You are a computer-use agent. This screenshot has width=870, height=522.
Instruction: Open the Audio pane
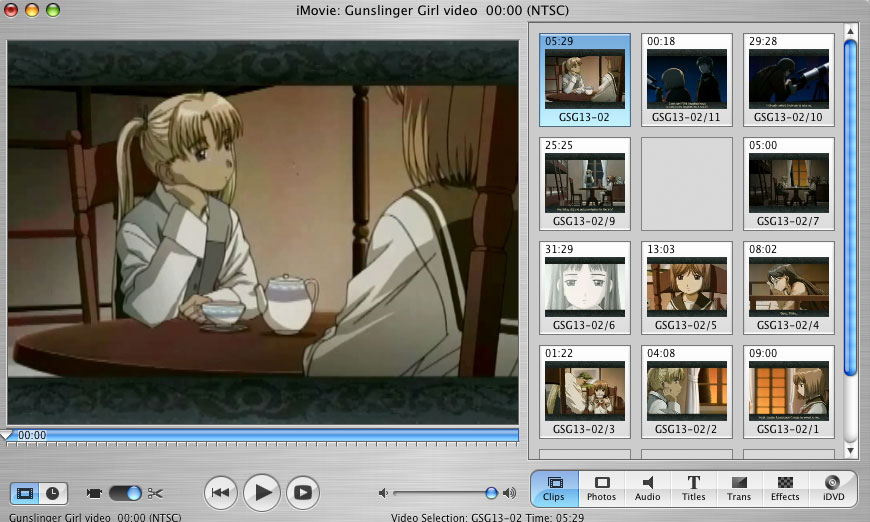click(647, 488)
